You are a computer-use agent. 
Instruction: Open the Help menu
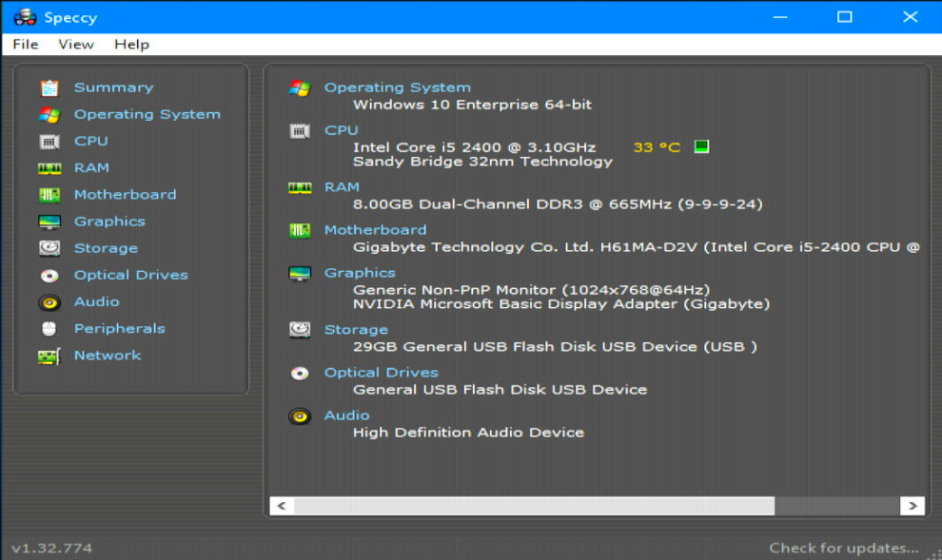(131, 44)
